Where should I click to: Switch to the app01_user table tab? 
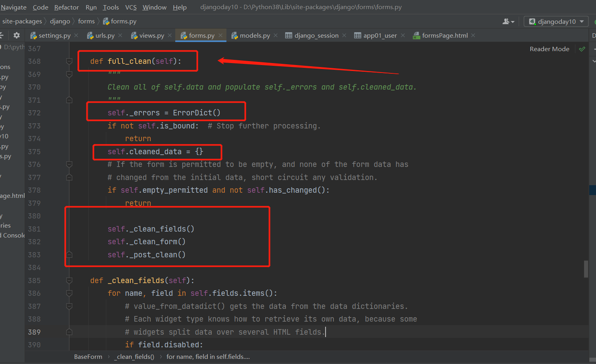point(376,35)
